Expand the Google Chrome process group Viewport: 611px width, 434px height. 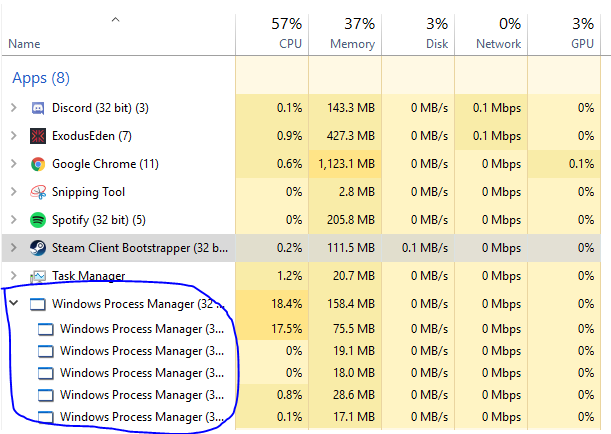(14, 164)
